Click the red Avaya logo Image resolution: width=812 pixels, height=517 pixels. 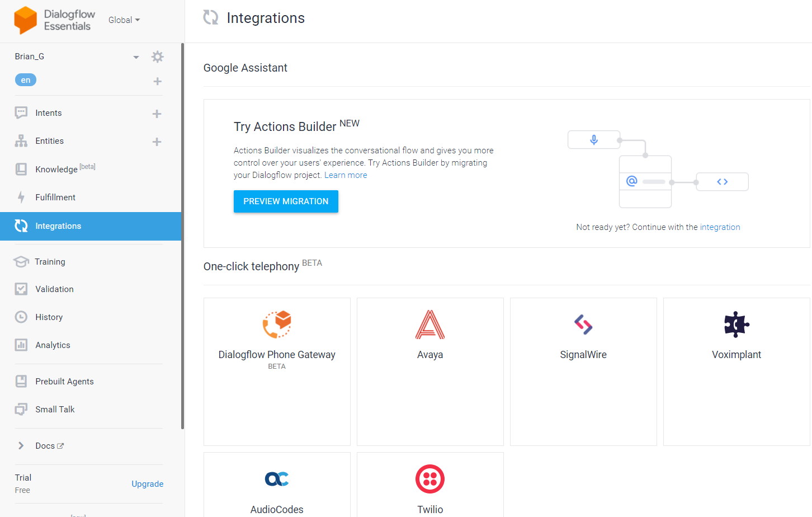[x=430, y=325]
